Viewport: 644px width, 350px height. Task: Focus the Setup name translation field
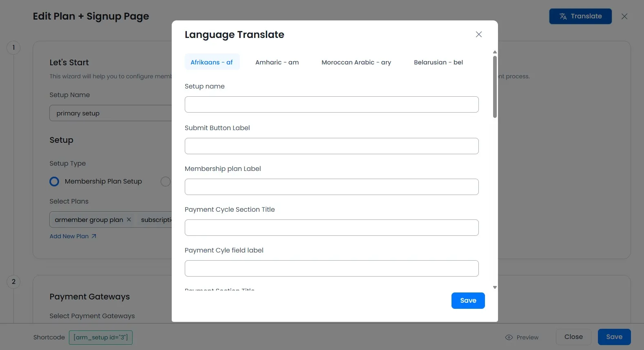[332, 104]
